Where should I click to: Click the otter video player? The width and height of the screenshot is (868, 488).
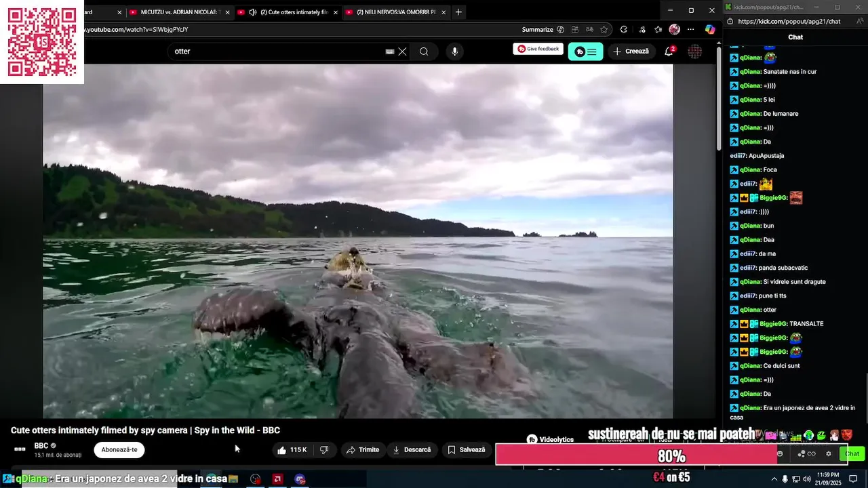pos(358,241)
